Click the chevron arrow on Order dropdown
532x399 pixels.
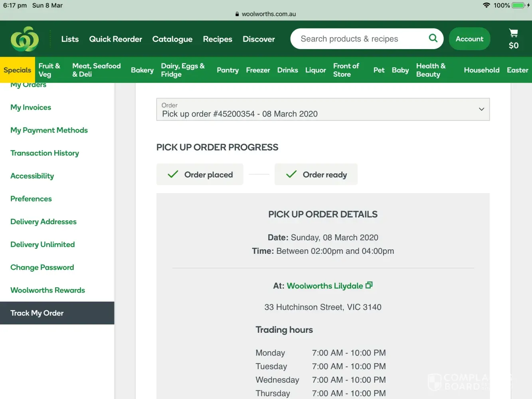(481, 109)
